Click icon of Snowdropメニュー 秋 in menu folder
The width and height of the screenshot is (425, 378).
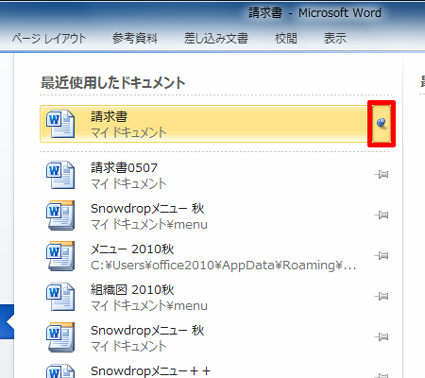click(60, 215)
